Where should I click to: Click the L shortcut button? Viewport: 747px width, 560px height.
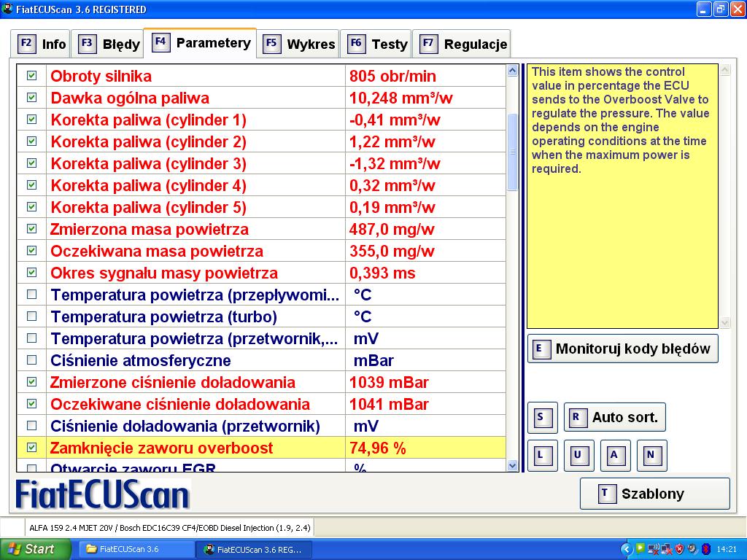pyautogui.click(x=542, y=455)
